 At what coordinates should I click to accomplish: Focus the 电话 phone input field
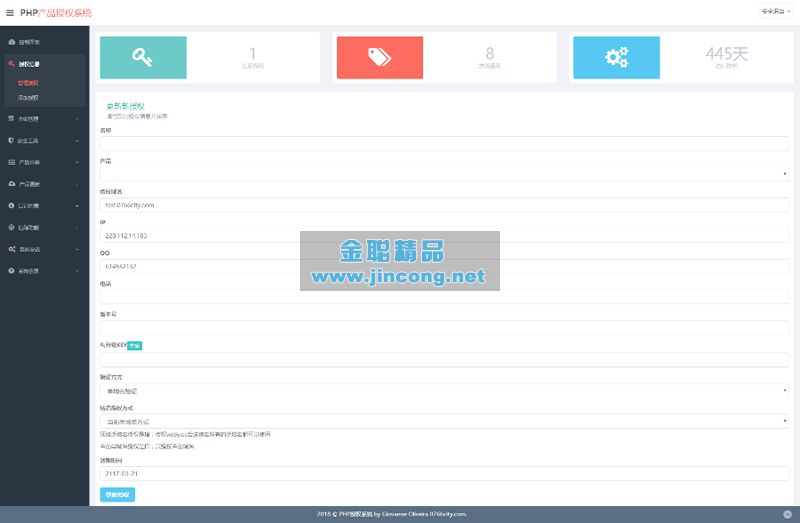tap(444, 297)
